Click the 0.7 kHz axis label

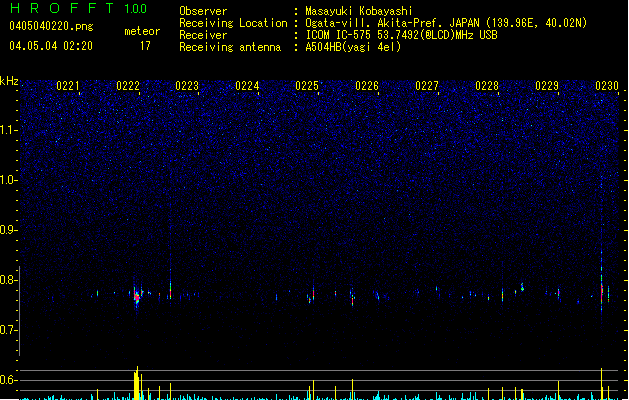(8, 330)
